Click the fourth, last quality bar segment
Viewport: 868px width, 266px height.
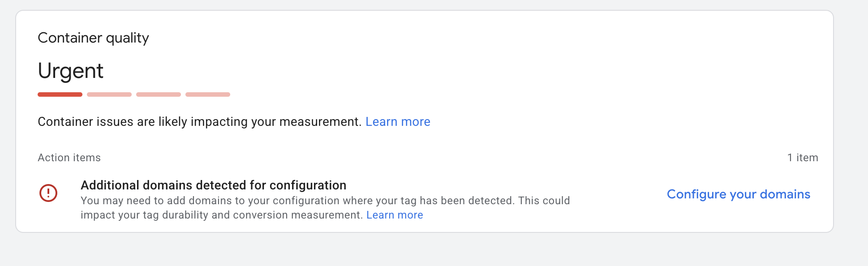click(x=208, y=94)
